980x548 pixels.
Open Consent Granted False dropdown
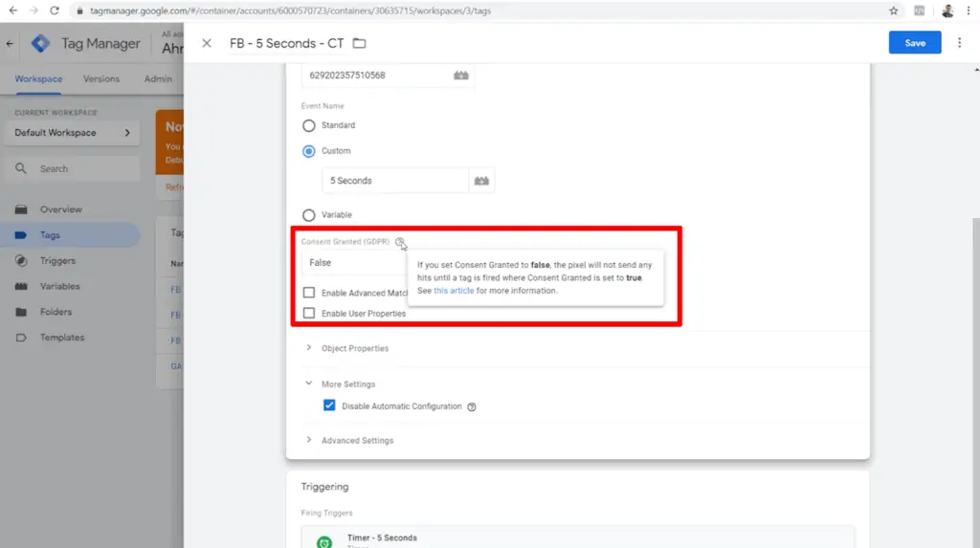[x=354, y=263]
